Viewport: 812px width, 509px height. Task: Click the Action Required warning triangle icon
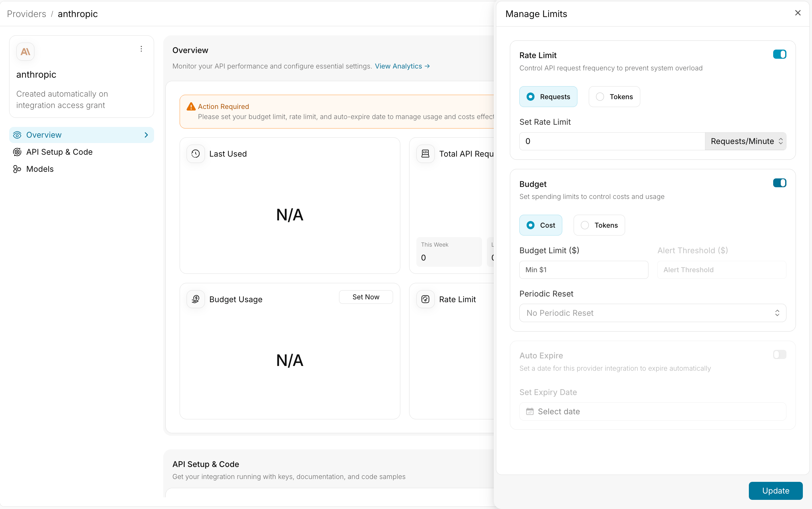point(191,106)
